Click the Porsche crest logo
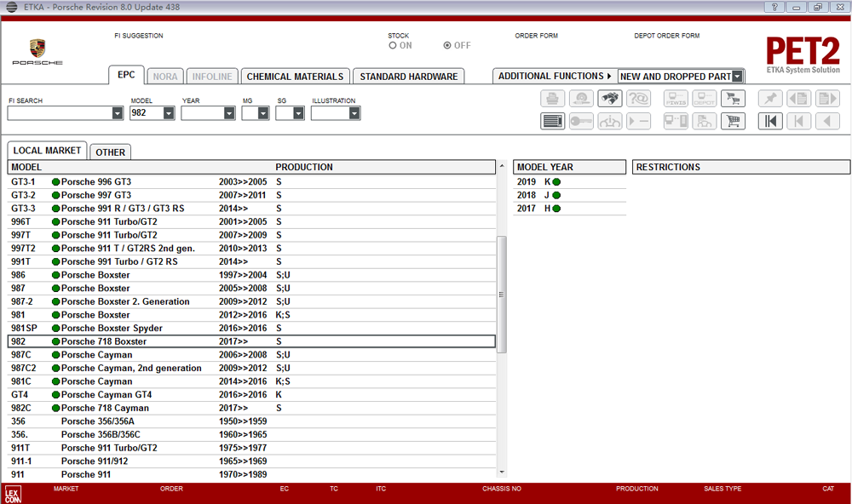The image size is (852, 504). [37, 49]
